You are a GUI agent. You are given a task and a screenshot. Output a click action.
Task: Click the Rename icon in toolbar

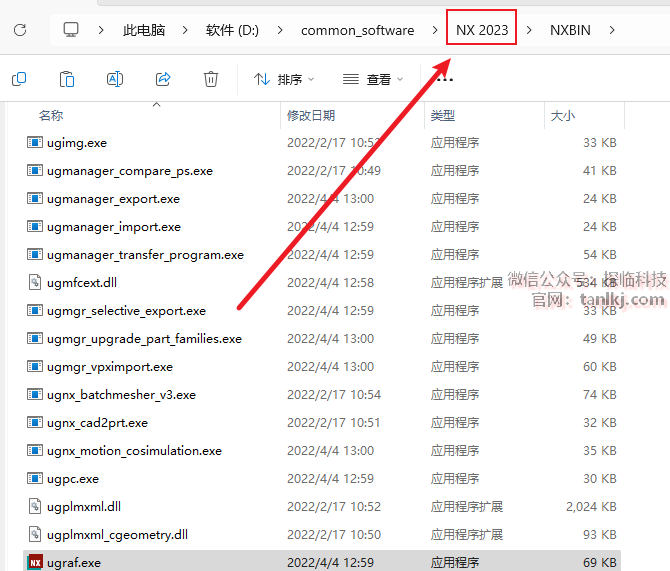click(115, 79)
